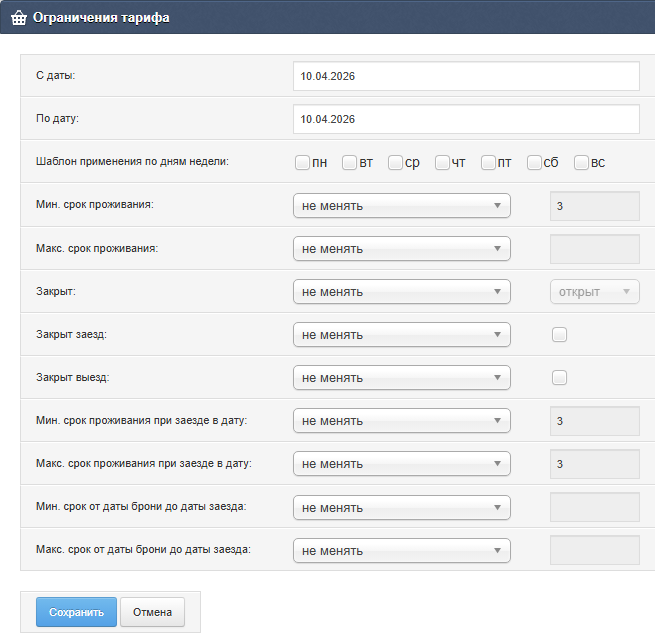655x641 pixels.
Task: Check the «пн» weekday checkbox
Action: [x=302, y=163]
